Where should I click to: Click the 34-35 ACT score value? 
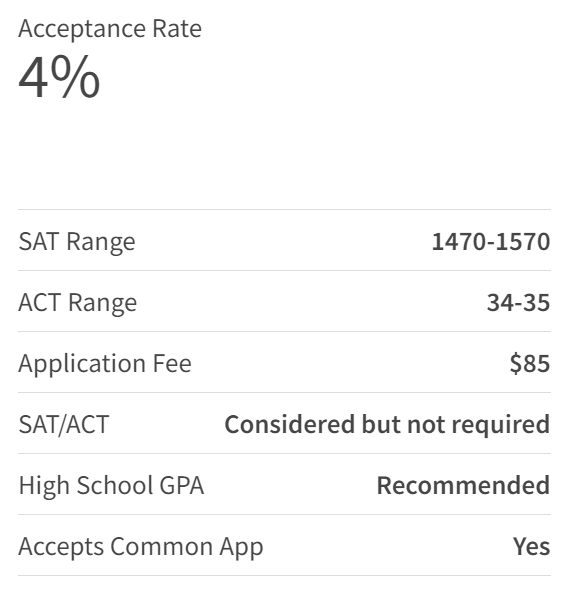click(x=518, y=303)
